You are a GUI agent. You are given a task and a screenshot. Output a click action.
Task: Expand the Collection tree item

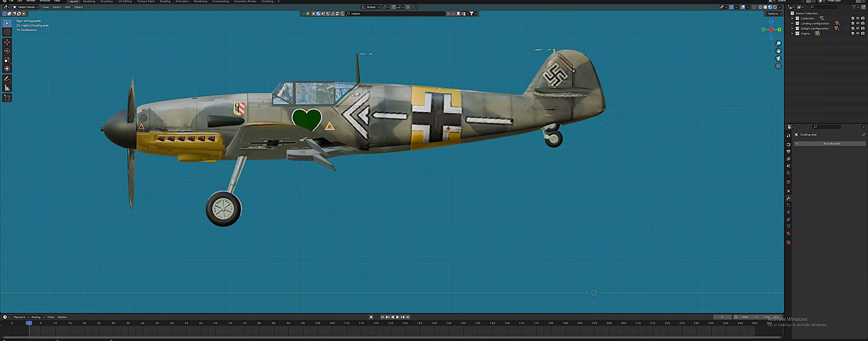tap(792, 18)
